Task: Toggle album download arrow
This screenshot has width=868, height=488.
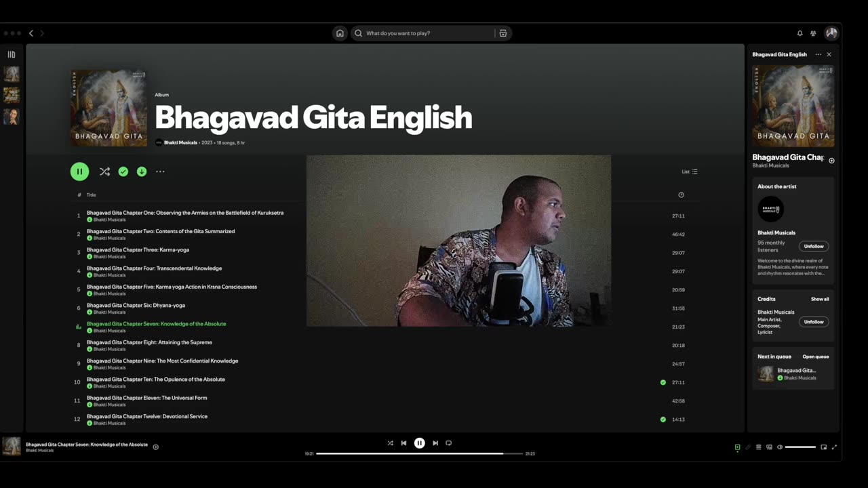Action: tap(142, 171)
